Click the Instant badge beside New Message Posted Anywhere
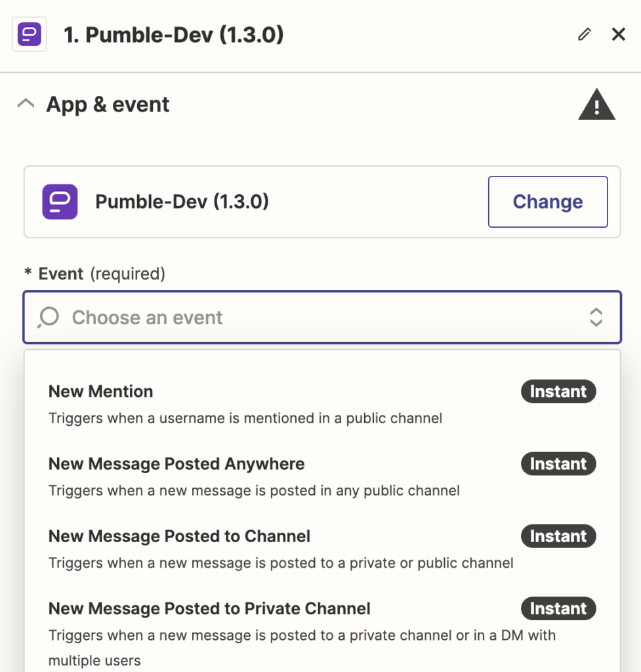The height and width of the screenshot is (672, 641). [558, 464]
